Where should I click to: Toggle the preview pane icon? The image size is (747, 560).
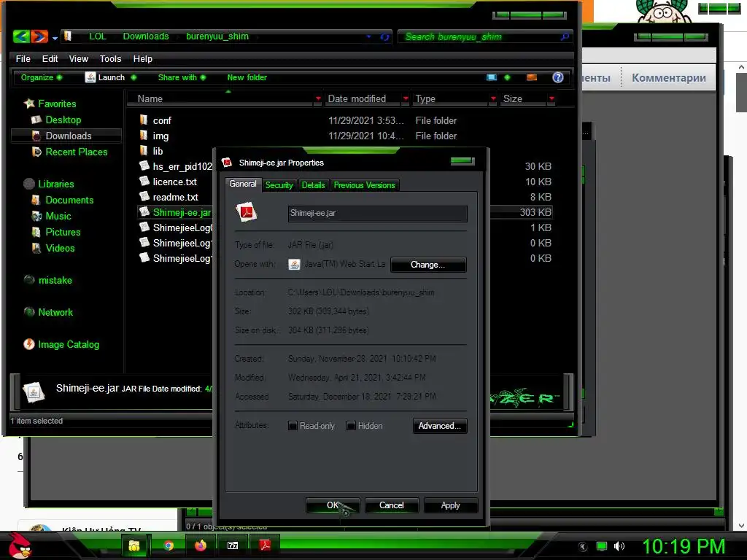click(x=532, y=77)
